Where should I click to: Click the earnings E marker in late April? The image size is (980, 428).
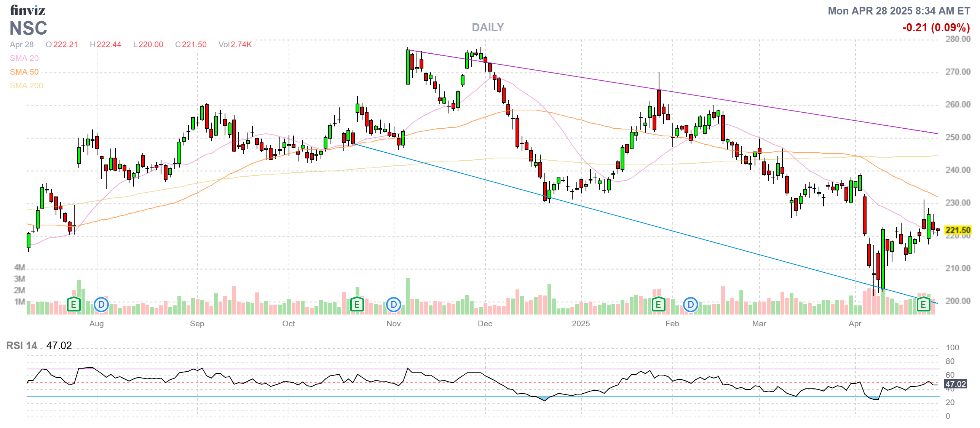pyautogui.click(x=923, y=304)
